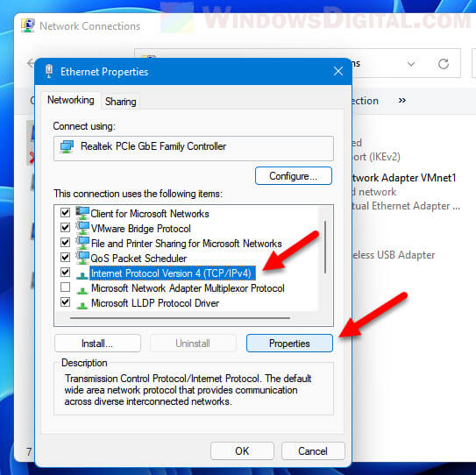Select Realtek PCIe GbE Family Controller field
Image resolution: width=476 pixels, height=475 pixels.
click(194, 148)
